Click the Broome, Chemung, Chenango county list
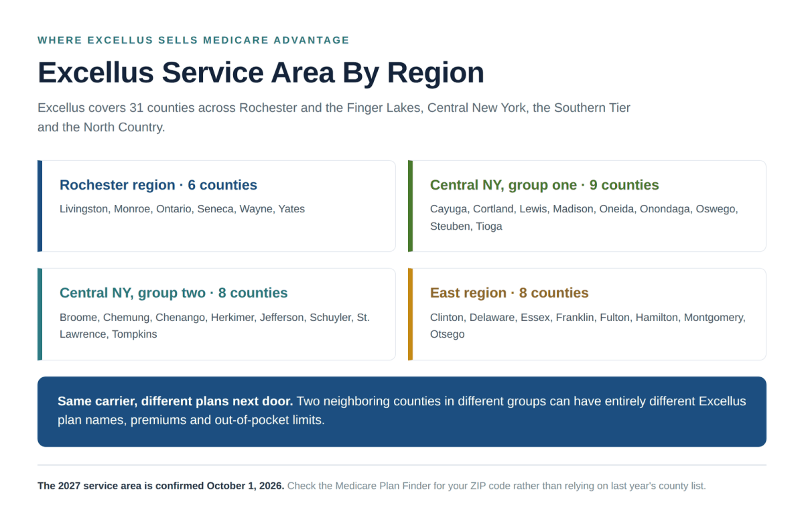 coord(214,326)
